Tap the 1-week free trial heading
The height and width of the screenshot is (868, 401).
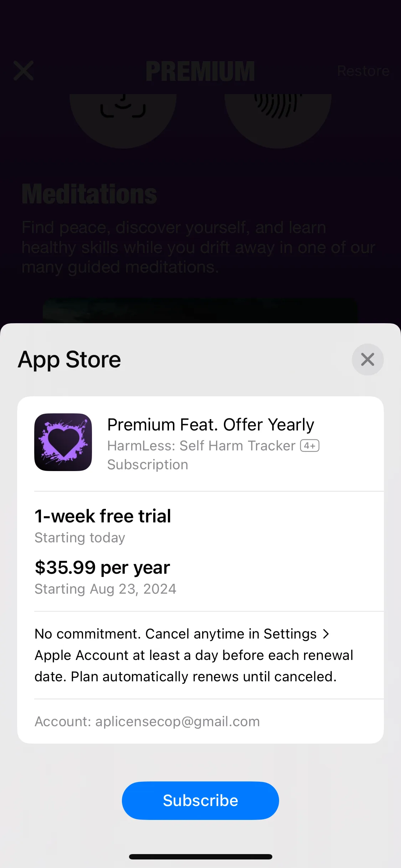click(x=103, y=516)
